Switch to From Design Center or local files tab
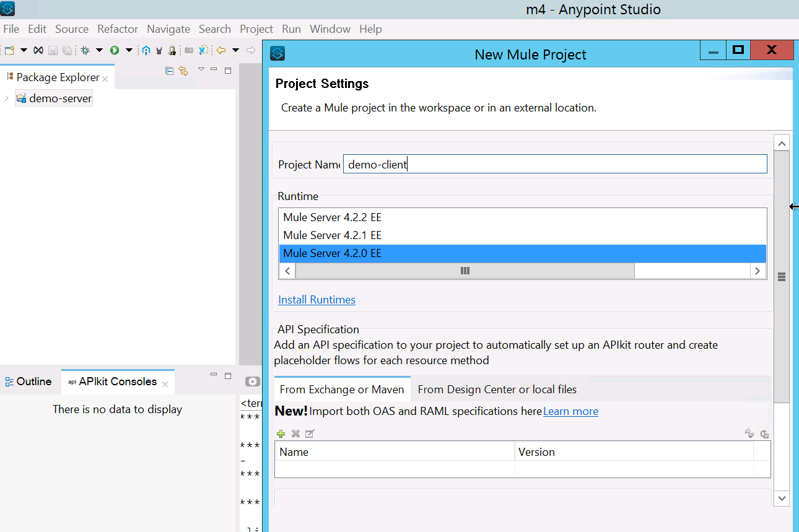 pos(497,390)
